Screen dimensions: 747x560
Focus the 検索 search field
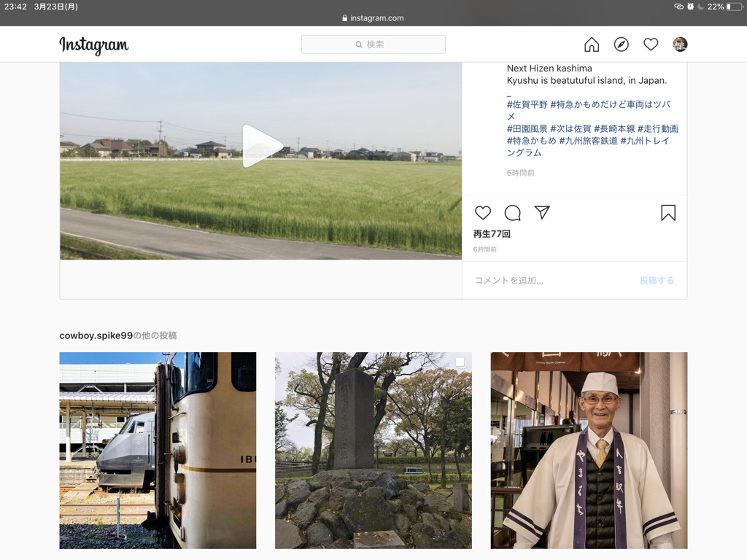[373, 44]
